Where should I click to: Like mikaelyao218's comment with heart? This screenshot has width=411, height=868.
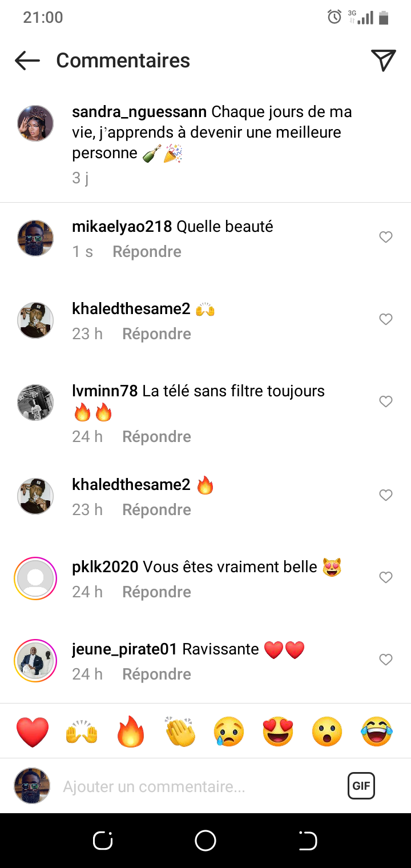tap(386, 237)
